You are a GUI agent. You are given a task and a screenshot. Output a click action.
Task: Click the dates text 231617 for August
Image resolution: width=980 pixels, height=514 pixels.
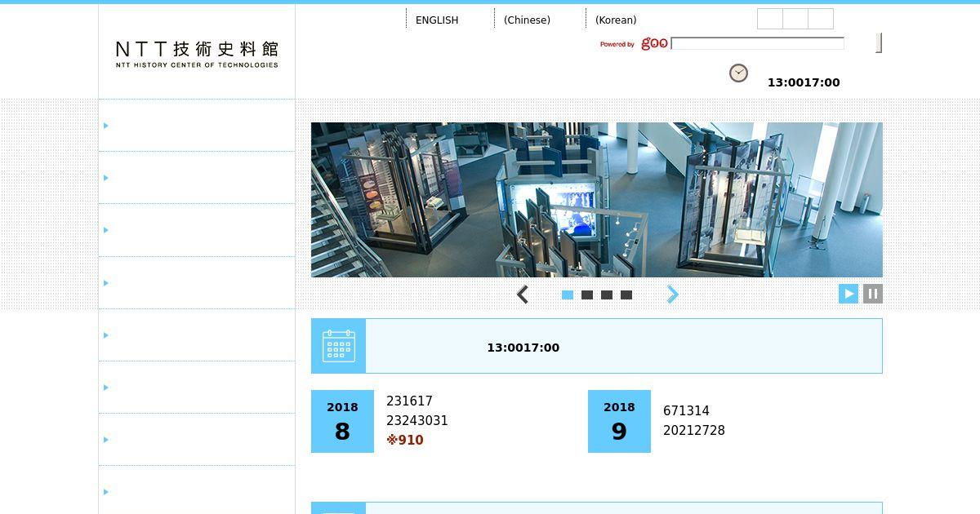pyautogui.click(x=409, y=401)
